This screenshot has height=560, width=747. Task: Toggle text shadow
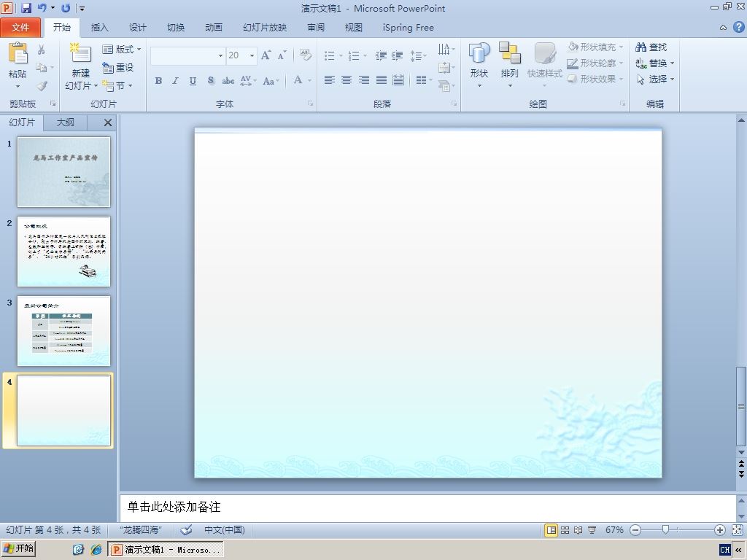tap(211, 80)
